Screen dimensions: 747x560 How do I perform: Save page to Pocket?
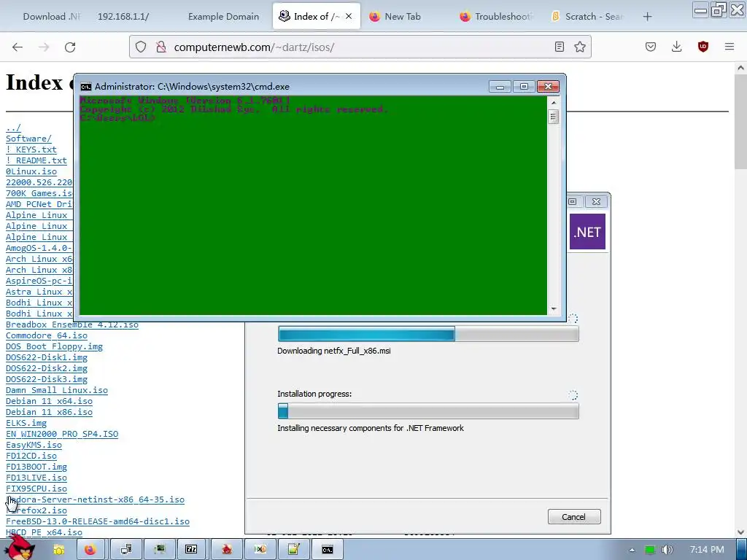point(650,47)
